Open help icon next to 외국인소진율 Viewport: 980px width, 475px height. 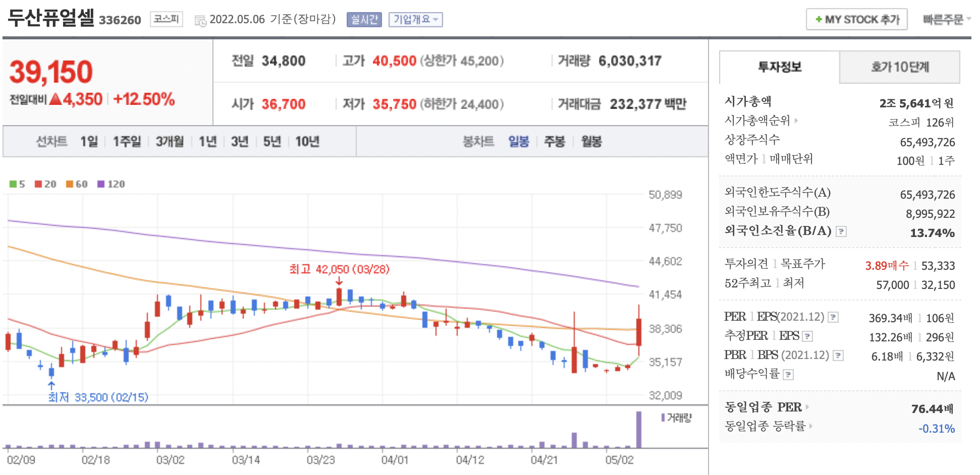pyautogui.click(x=841, y=231)
